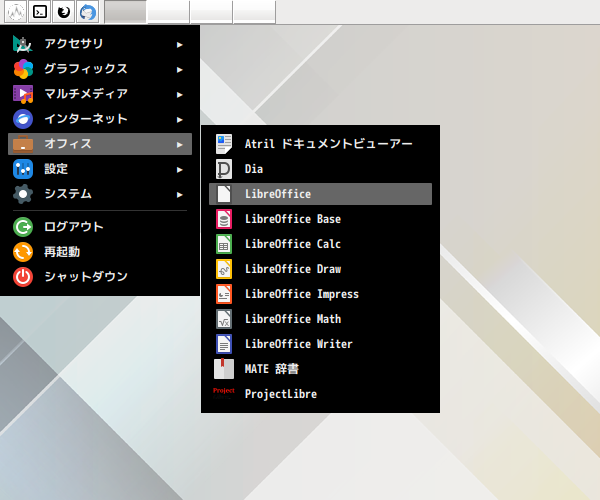
Task: Click the オフィス briefcase icon
Action: 23,144
